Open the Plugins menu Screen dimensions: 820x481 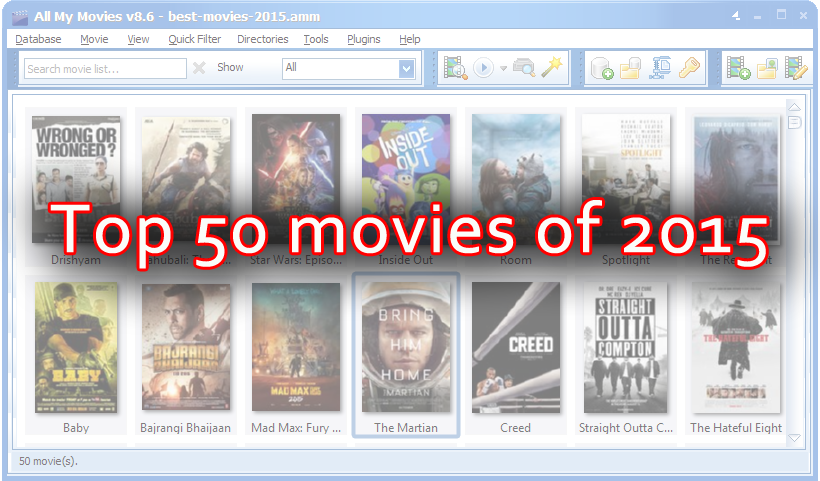[x=363, y=39]
